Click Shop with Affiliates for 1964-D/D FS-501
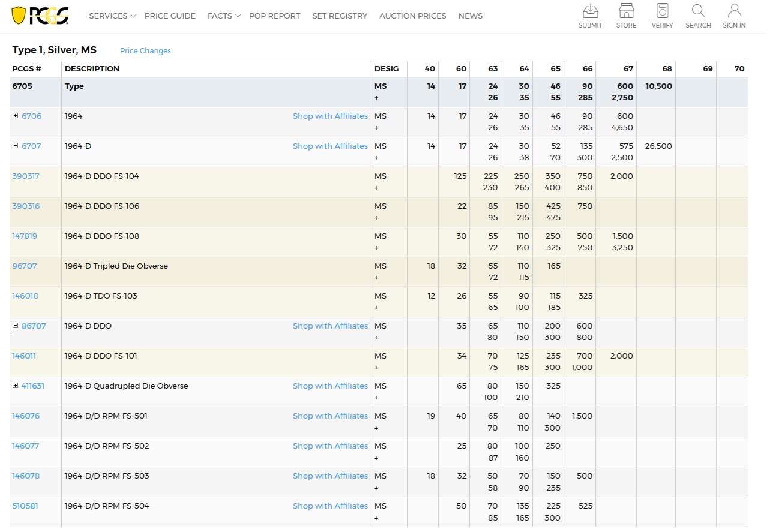This screenshot has width=770, height=532. 330,416
